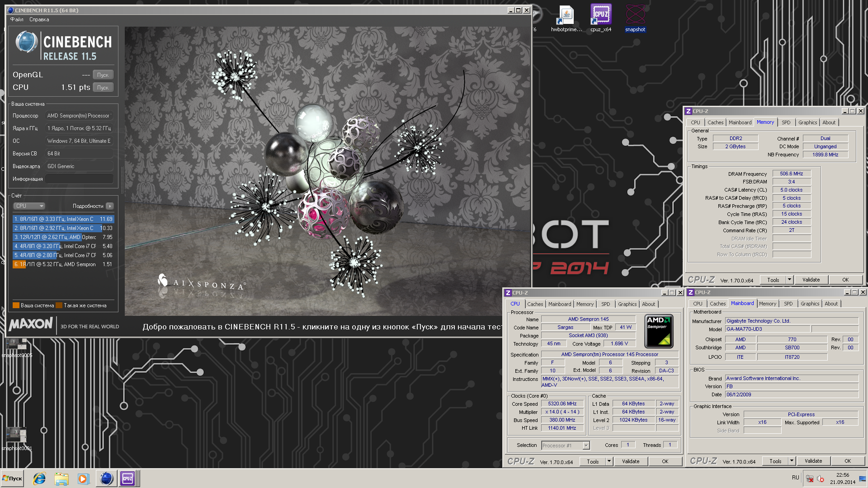This screenshot has height=488, width=868.
Task: Click the AMD Sempron logo in CPU-Z
Action: (659, 331)
